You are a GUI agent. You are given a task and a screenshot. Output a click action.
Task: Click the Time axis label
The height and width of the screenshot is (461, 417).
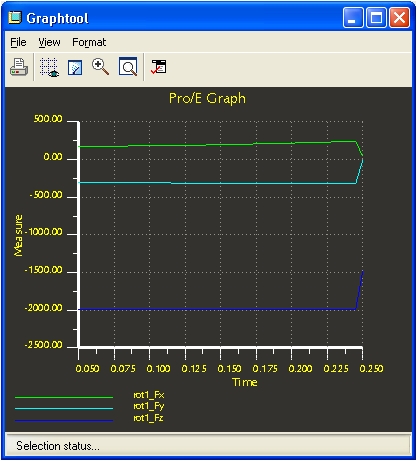click(x=245, y=382)
